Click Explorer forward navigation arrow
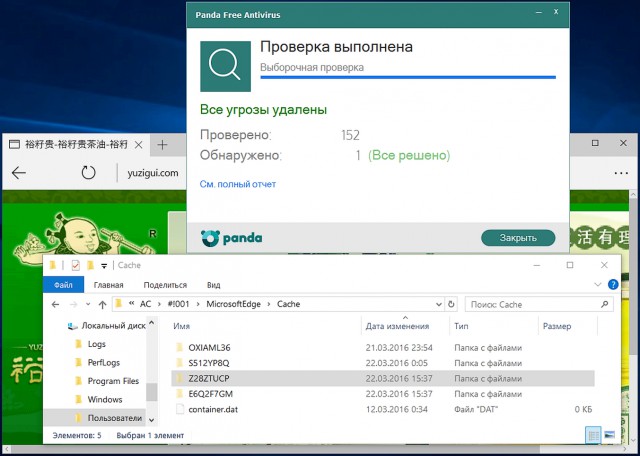Image resolution: width=640 pixels, height=456 pixels. point(73,305)
